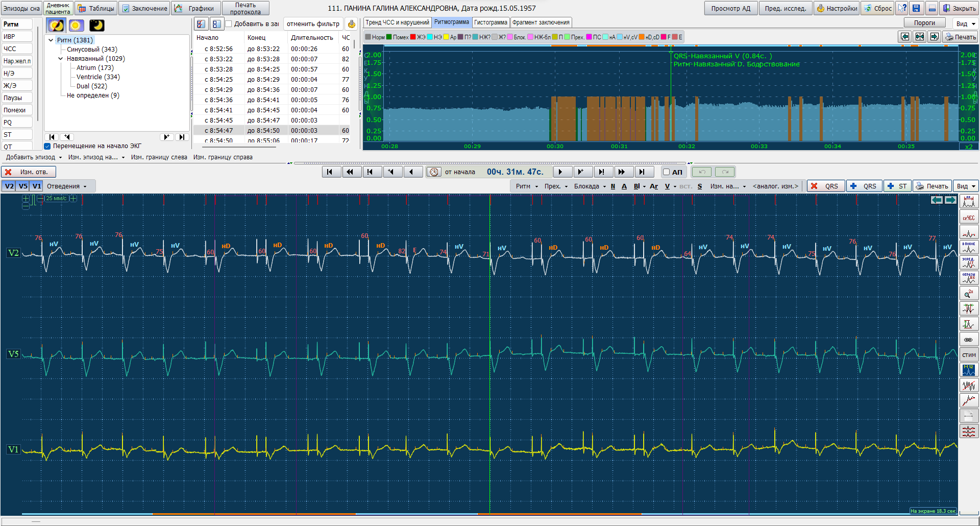Click the СТИМ stimulator tool in sidebar

pos(968,355)
